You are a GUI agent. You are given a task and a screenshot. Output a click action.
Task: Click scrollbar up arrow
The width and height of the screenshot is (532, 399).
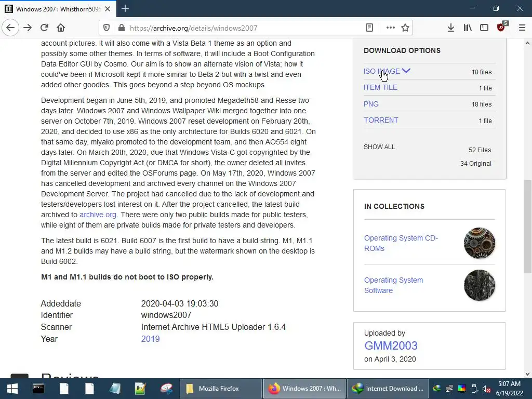527,43
